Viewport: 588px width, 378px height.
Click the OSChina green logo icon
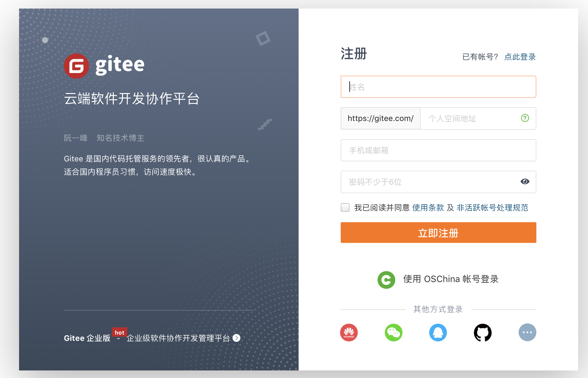[x=386, y=280]
